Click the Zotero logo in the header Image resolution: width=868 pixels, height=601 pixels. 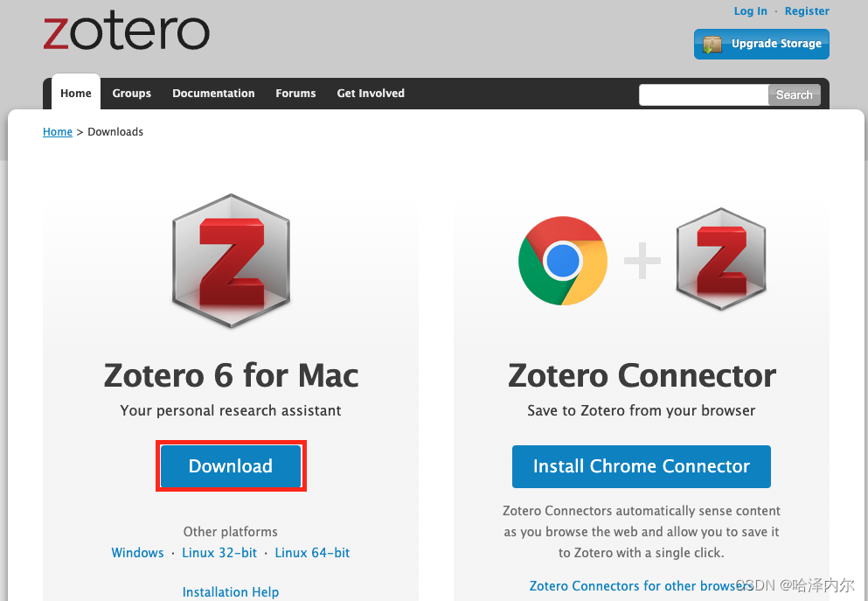[x=126, y=32]
